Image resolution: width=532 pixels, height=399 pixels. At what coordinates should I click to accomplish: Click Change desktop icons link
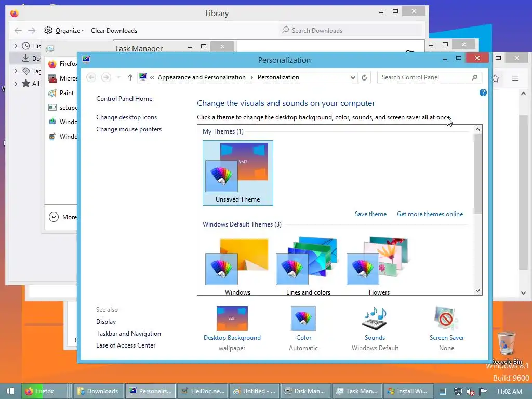[127, 117]
